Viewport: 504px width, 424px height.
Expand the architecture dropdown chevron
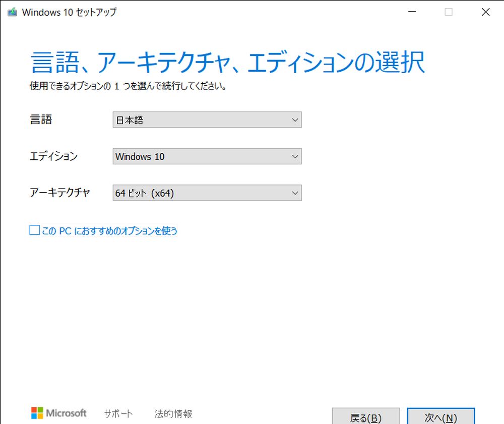(295, 193)
